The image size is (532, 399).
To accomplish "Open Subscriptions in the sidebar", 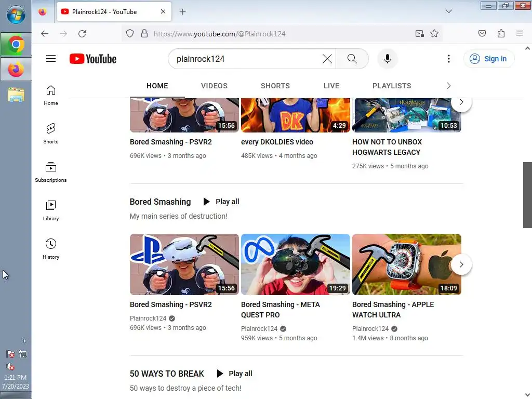I will coord(51,172).
